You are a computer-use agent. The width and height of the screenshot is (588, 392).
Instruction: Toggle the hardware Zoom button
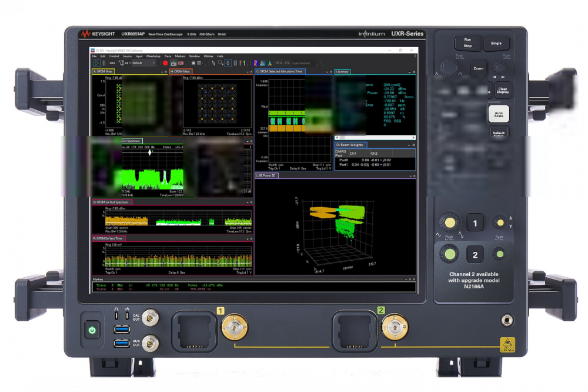(478, 68)
